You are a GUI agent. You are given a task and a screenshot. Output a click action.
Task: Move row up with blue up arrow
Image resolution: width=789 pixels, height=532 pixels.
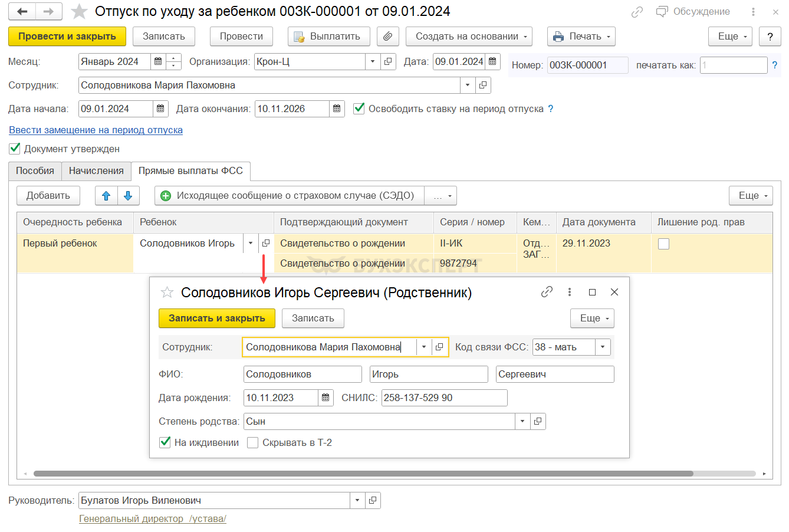(106, 196)
